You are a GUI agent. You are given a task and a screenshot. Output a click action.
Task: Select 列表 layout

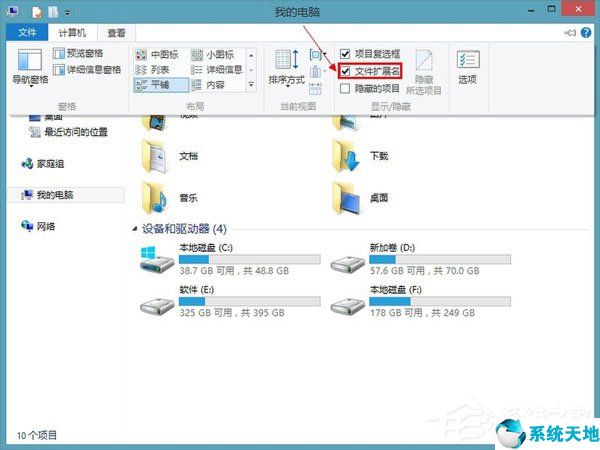153,70
